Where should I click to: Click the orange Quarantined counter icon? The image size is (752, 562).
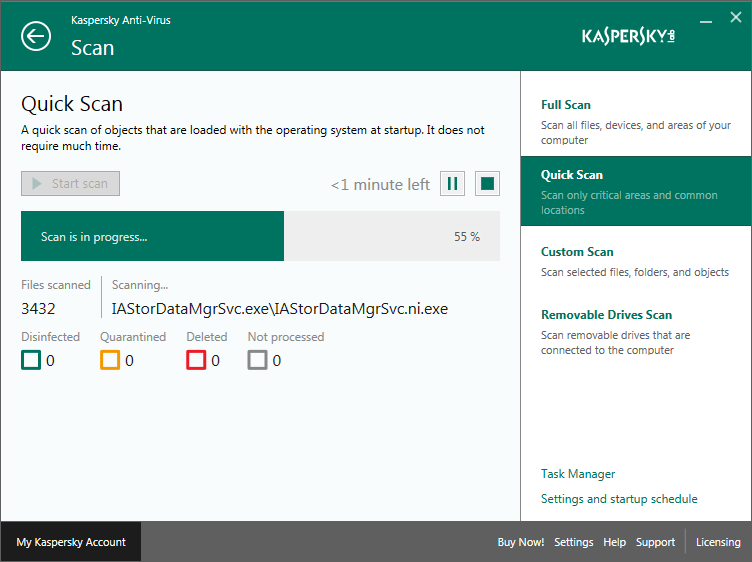110,360
